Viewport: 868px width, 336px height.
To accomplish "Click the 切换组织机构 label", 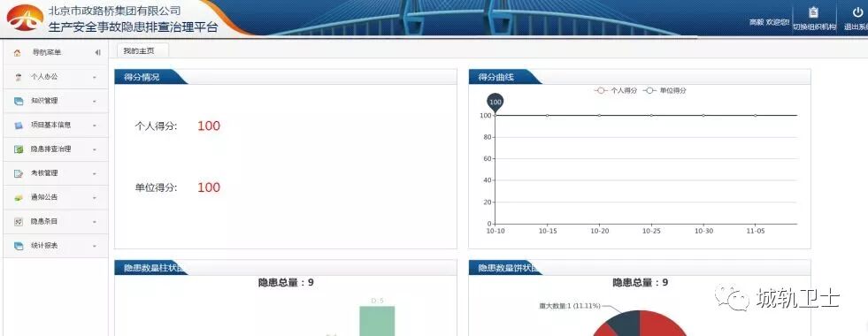I will coord(814,27).
